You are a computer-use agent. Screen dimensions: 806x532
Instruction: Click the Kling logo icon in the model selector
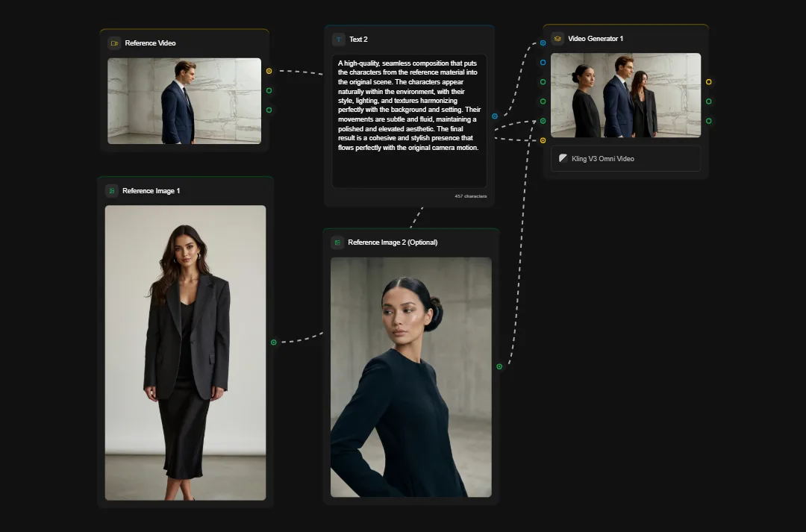[561, 158]
